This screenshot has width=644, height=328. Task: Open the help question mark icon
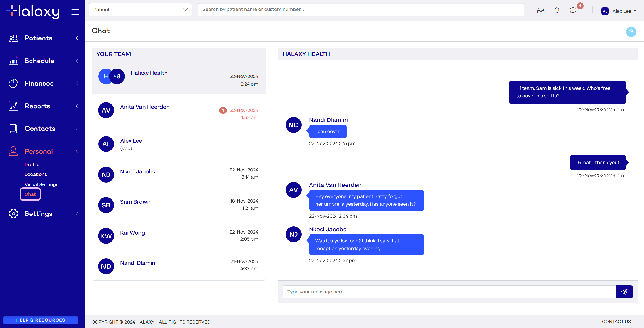[x=631, y=32]
